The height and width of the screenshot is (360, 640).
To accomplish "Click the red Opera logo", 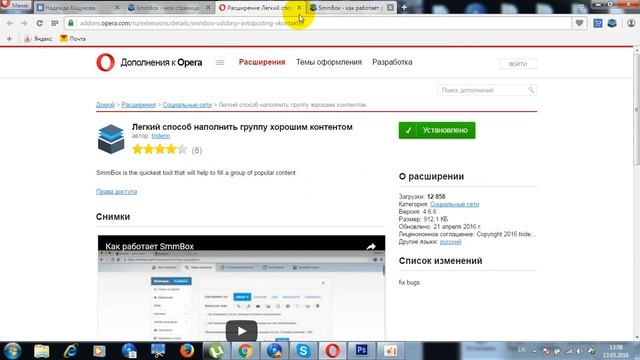I will [x=105, y=62].
